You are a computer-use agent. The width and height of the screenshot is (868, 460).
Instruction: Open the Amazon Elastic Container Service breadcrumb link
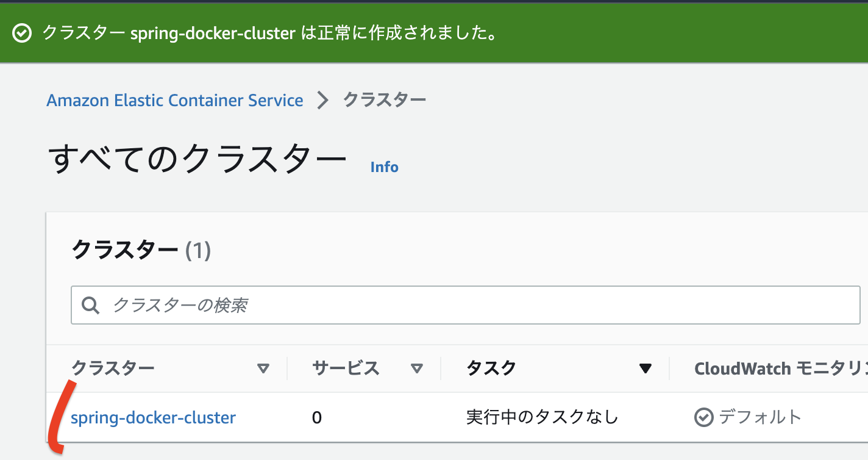(174, 100)
